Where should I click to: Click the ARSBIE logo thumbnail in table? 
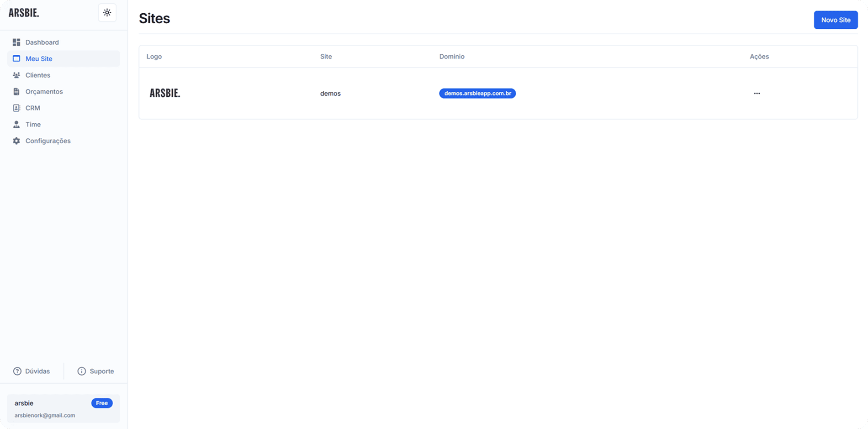coord(165,94)
